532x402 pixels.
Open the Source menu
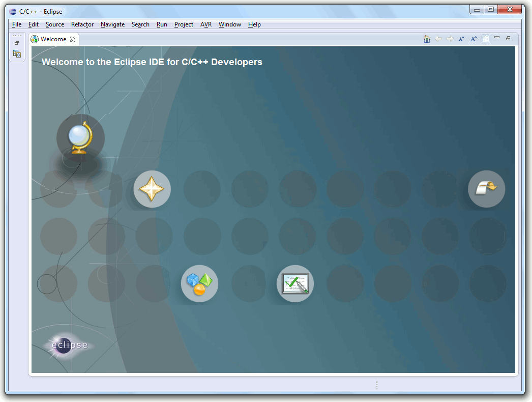point(55,24)
